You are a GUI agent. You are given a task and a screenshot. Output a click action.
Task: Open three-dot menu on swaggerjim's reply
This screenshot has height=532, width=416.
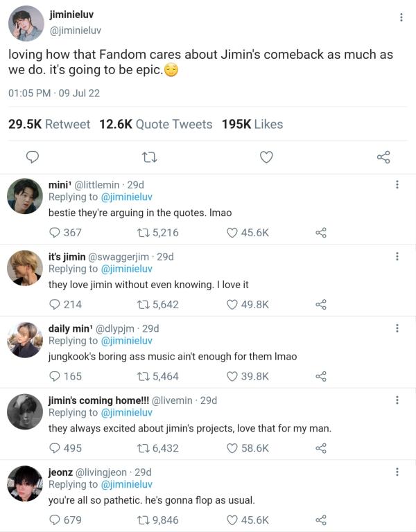click(397, 256)
